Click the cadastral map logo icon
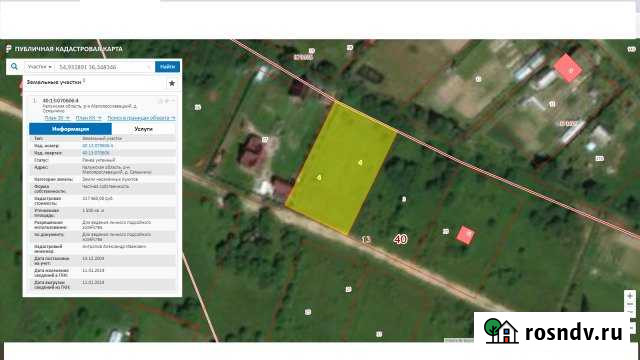Viewport: 640px width, 360px height. pos(9,49)
